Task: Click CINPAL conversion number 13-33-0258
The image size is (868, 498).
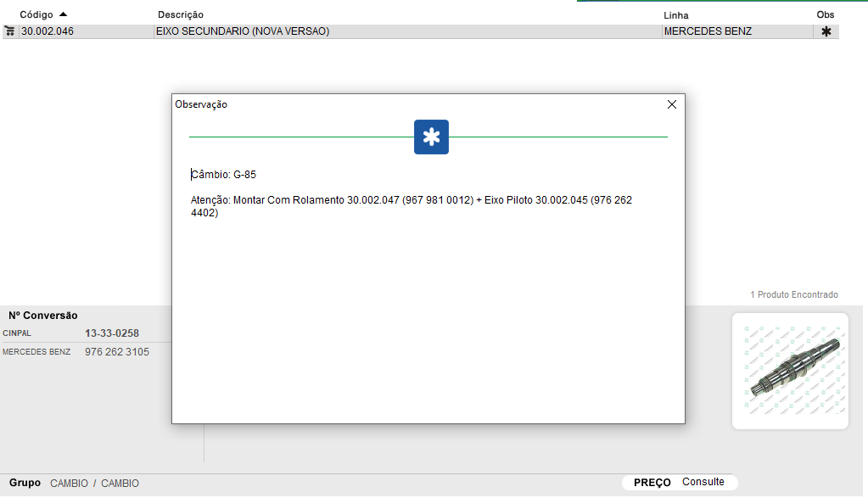Action: click(111, 333)
